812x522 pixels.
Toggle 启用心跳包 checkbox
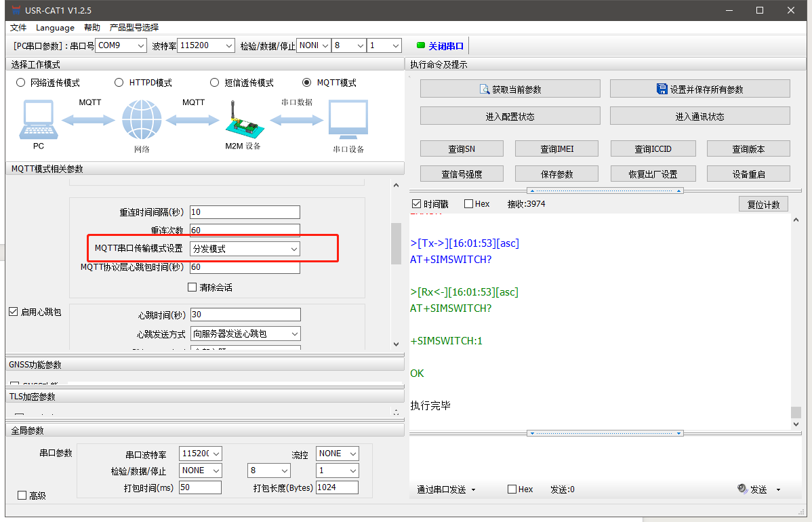[x=14, y=312]
